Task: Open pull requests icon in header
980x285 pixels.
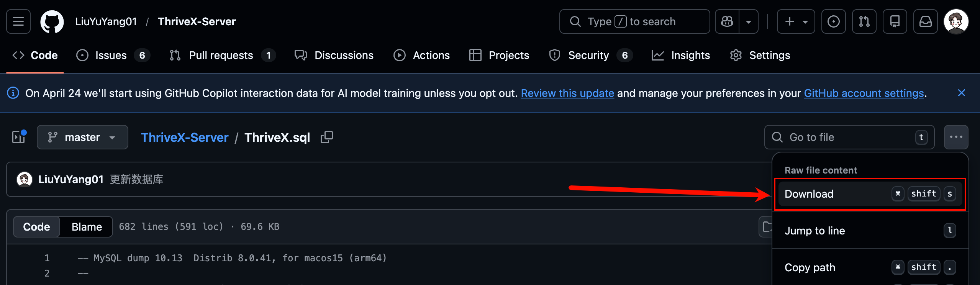Action: coord(864,22)
